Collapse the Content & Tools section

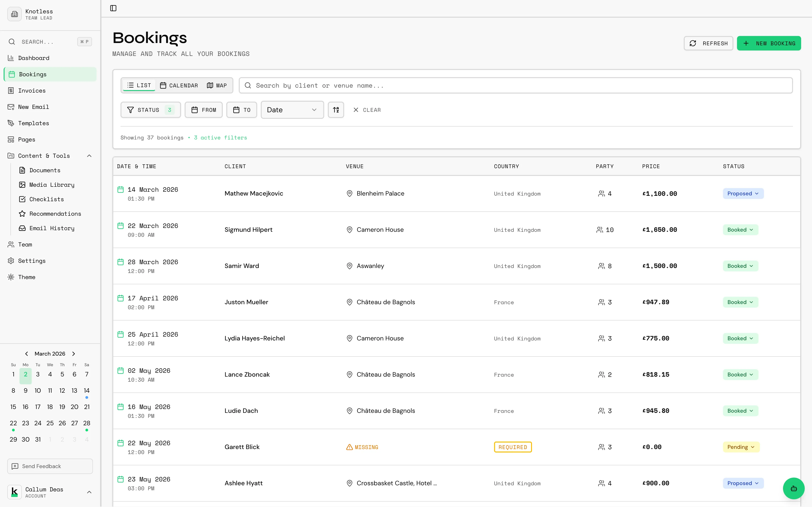tap(89, 155)
